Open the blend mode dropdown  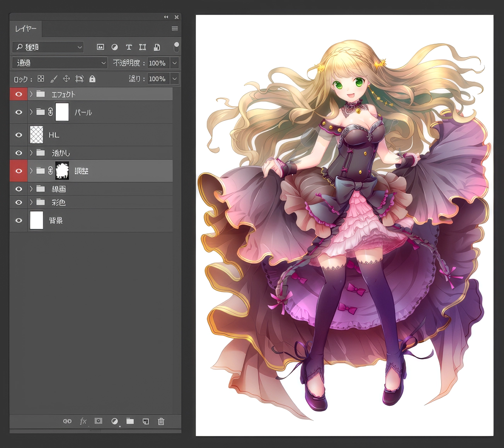click(60, 63)
